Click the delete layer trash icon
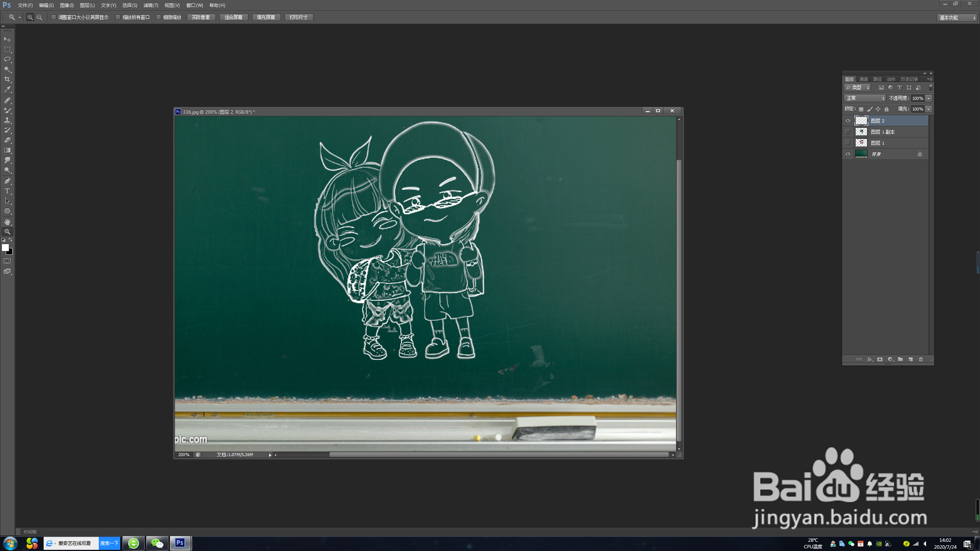 point(921,359)
